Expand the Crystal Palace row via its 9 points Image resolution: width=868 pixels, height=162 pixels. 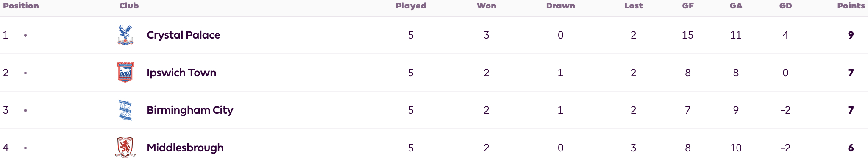pos(851,35)
